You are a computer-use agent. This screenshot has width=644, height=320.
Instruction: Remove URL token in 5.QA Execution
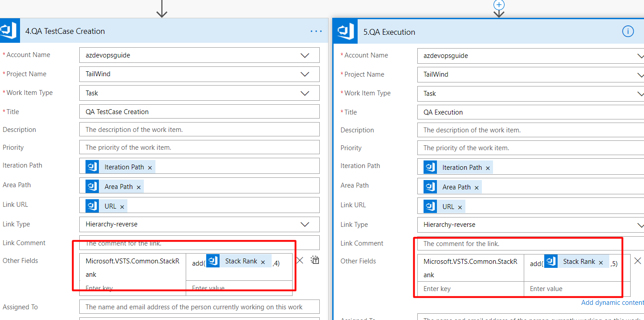click(x=460, y=207)
